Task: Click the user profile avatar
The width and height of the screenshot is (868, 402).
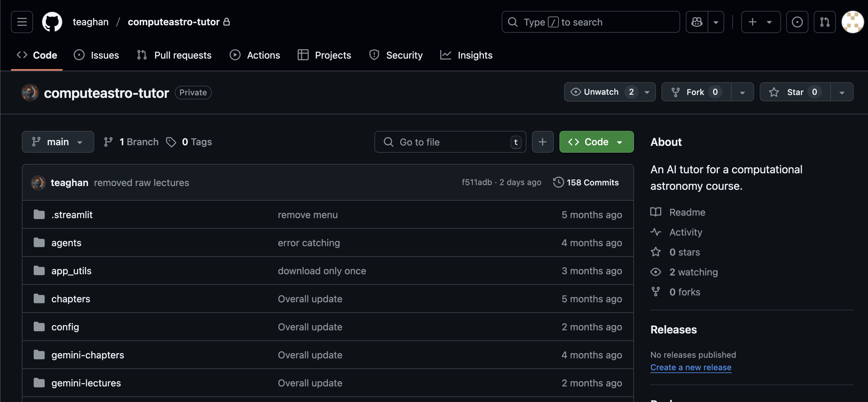Action: (x=852, y=22)
